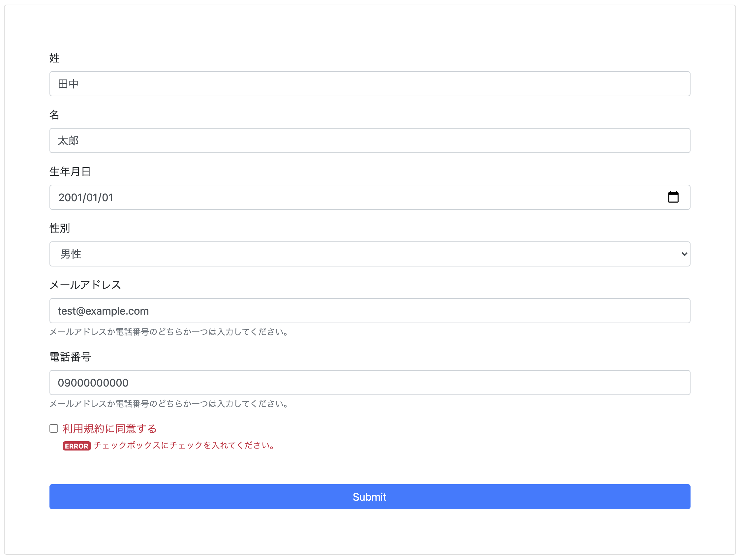The height and width of the screenshot is (560, 740).
Task: Expand the birthdate calendar control
Action: tap(673, 197)
